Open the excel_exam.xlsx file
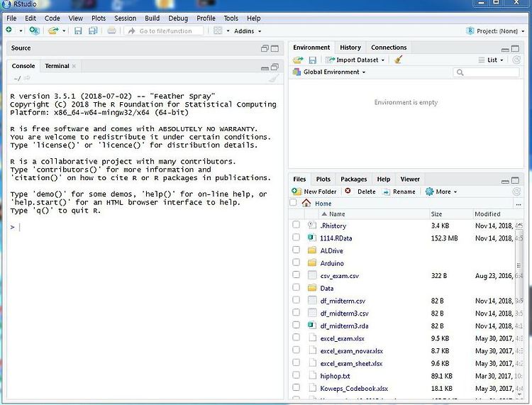Image resolution: width=532 pixels, height=405 pixels. (x=342, y=338)
